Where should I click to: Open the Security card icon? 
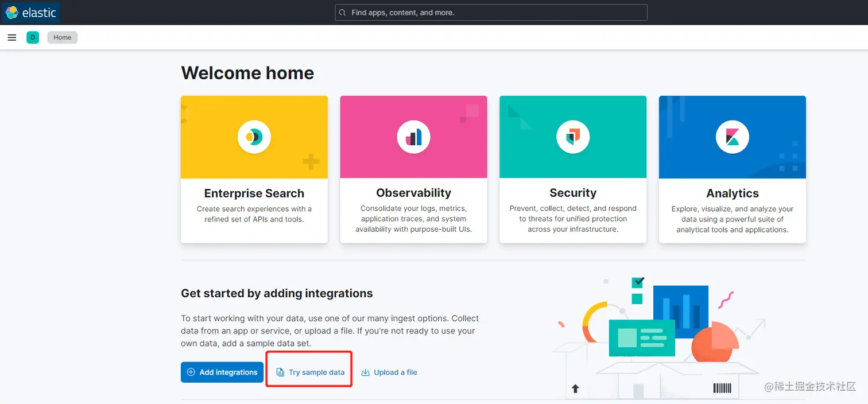573,137
